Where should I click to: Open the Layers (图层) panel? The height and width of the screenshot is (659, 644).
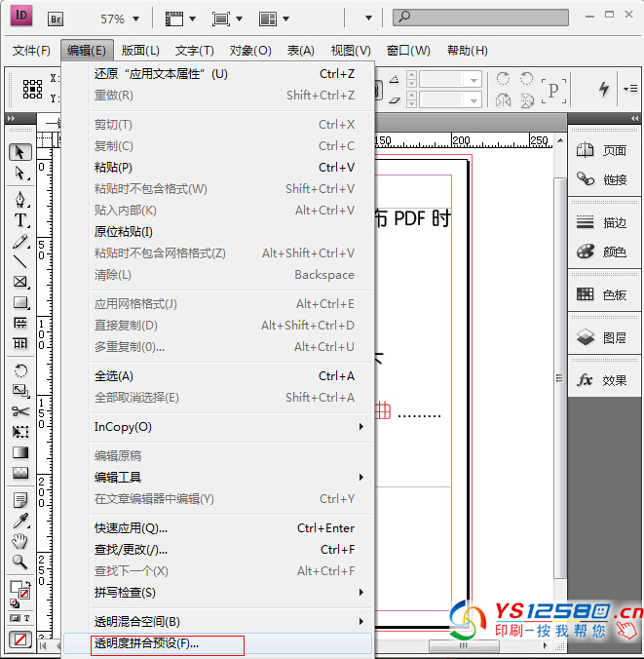click(602, 337)
